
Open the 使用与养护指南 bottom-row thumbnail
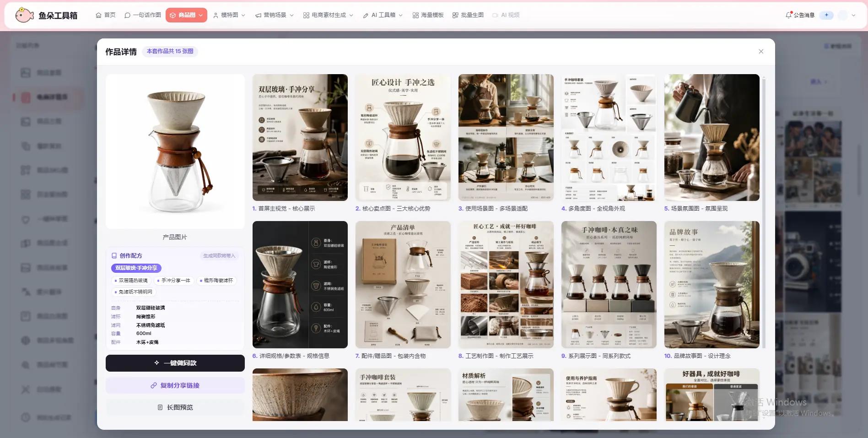(x=609, y=395)
